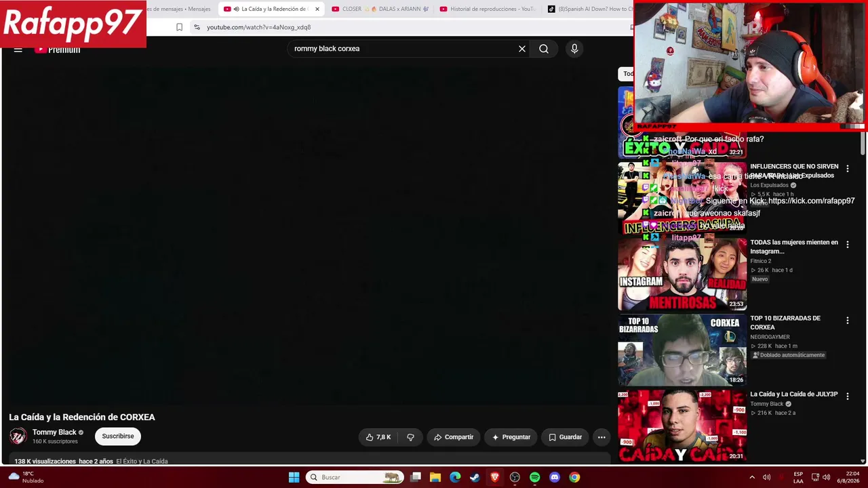Click the Windows taskbar Buscar search box
Viewport: 868px width, 488px height.
click(355, 477)
